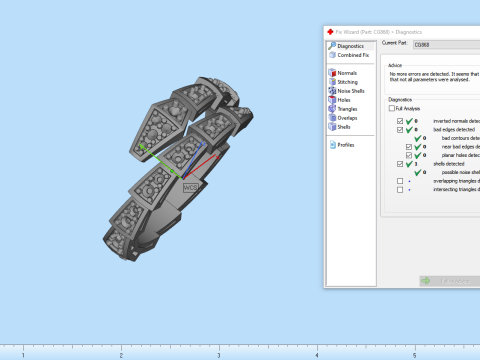Click the 'possible noise shells' result row

(447, 172)
